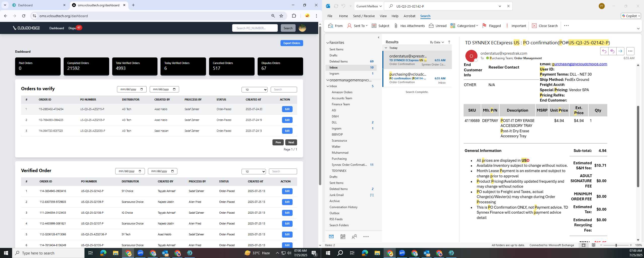Viewport: 644px width, 258px height.
Task: Open the Outlook File menu
Action: click(330, 16)
